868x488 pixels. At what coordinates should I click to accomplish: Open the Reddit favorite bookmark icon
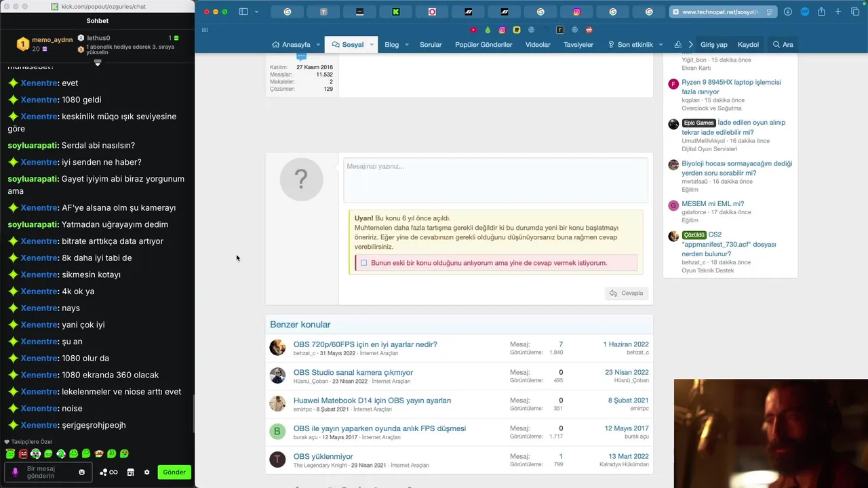pyautogui.click(x=589, y=30)
